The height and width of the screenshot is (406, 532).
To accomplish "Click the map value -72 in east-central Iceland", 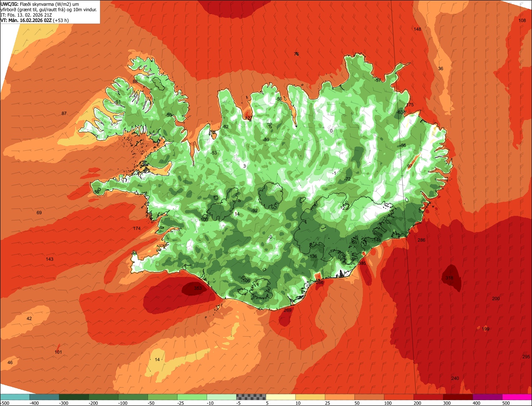I will [347, 179].
